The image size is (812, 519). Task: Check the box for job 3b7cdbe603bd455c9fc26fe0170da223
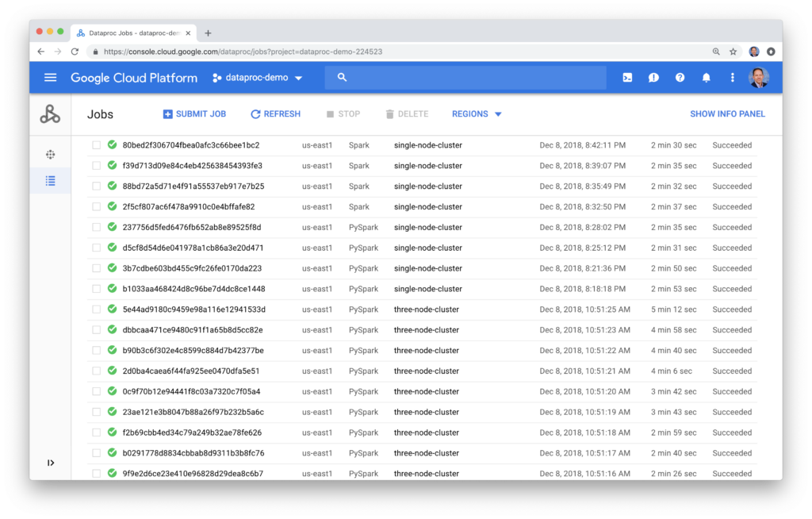click(96, 268)
